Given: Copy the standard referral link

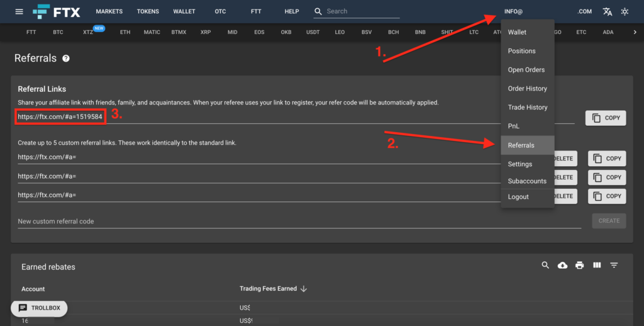Looking at the screenshot, I should pos(606,118).
